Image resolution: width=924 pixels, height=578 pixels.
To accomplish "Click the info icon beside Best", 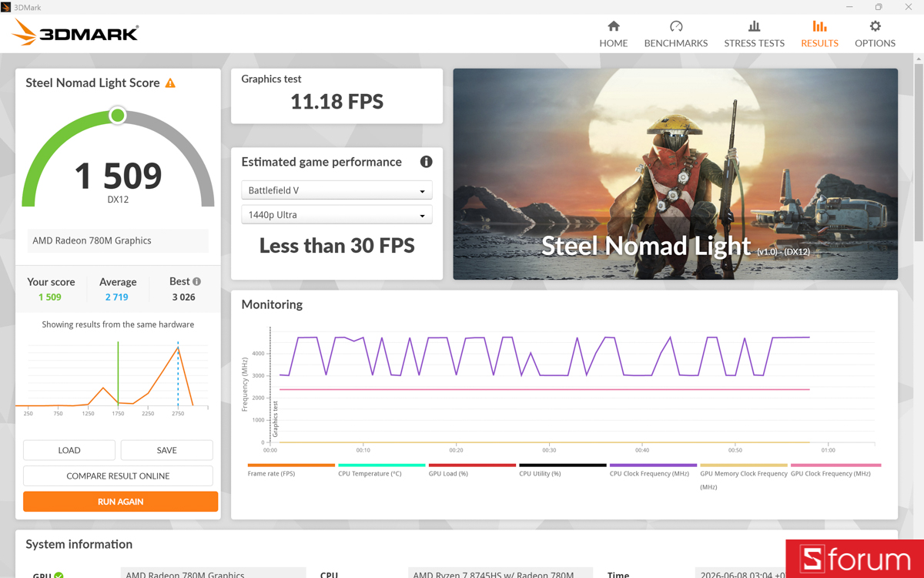I will 196,281.
